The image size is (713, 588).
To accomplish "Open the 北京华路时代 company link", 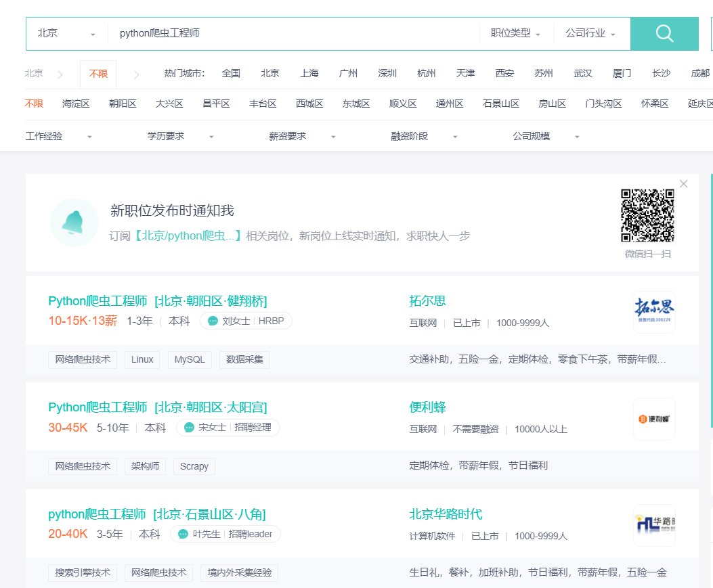I will pyautogui.click(x=446, y=514).
